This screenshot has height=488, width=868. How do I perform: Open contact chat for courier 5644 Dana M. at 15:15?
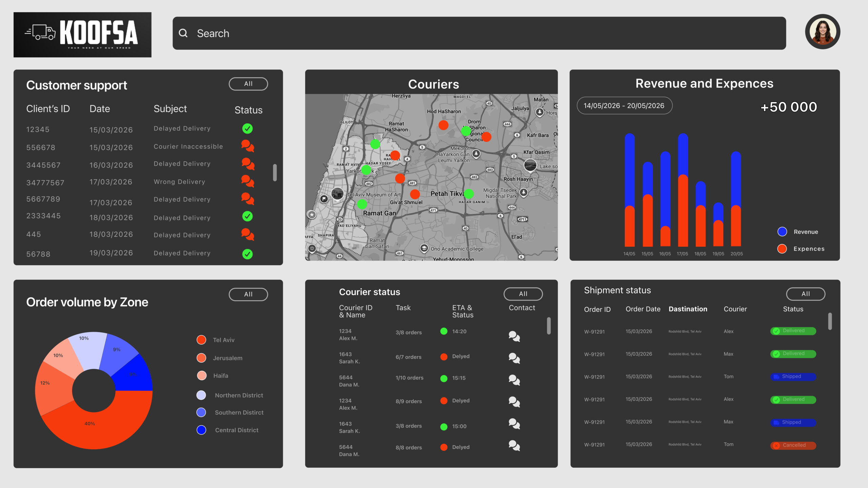pyautogui.click(x=514, y=380)
